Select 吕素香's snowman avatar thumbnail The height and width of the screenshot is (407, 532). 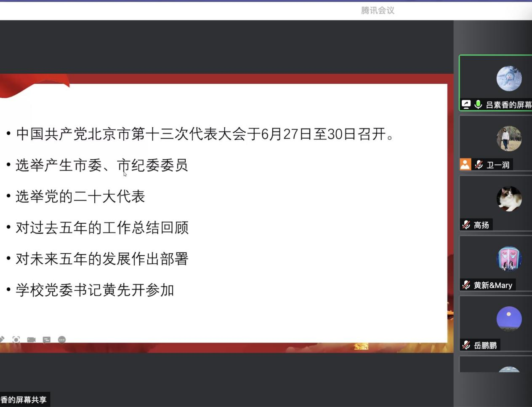pyautogui.click(x=509, y=78)
